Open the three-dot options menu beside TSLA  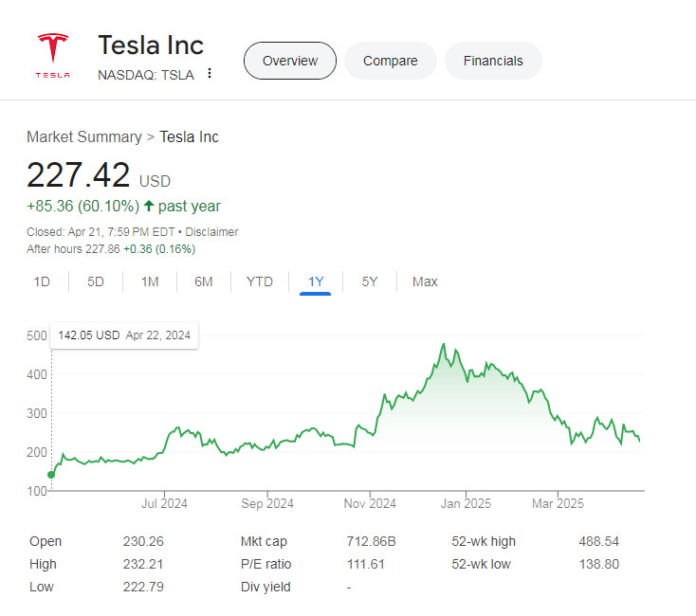pos(210,74)
